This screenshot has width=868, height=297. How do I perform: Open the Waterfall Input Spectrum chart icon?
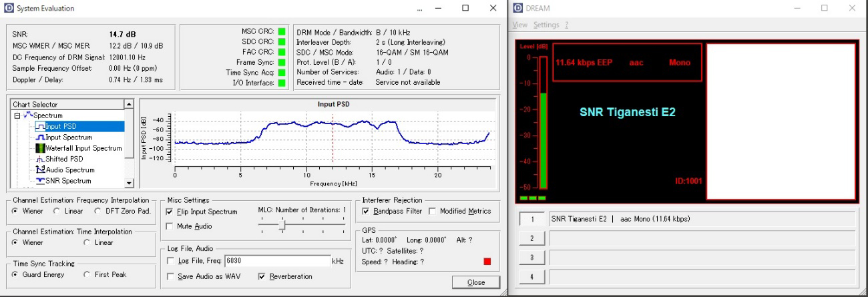pyautogui.click(x=40, y=148)
